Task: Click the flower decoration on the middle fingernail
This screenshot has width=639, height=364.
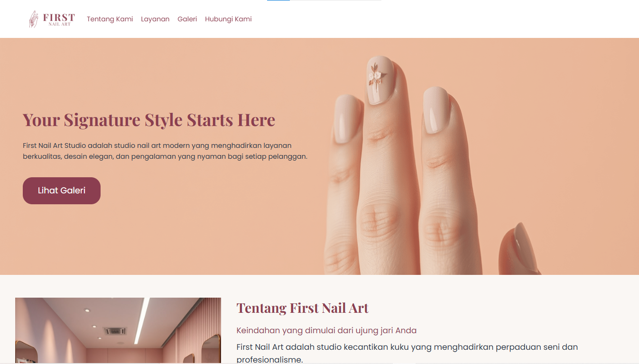Action: tap(376, 76)
